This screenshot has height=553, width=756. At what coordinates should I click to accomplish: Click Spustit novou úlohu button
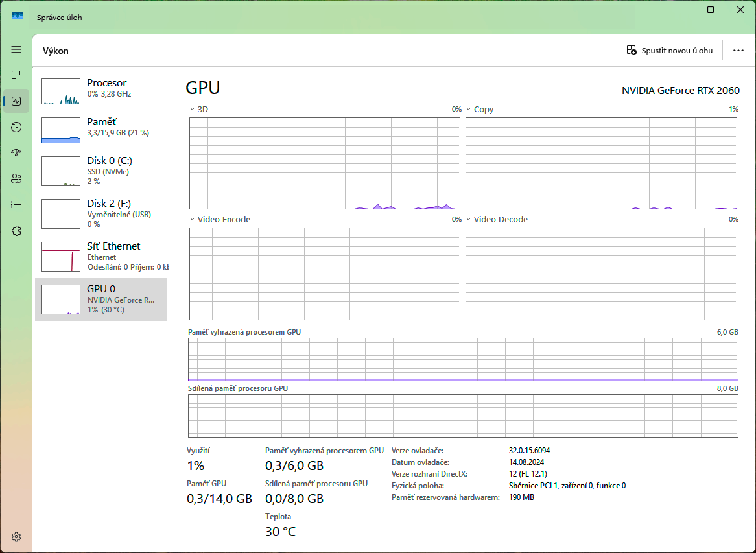[x=670, y=51]
